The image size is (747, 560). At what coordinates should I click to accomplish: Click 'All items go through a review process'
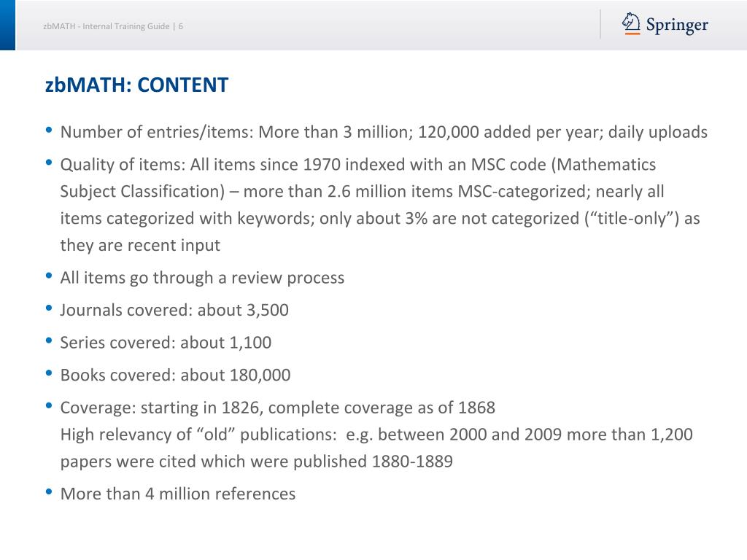tap(202, 278)
